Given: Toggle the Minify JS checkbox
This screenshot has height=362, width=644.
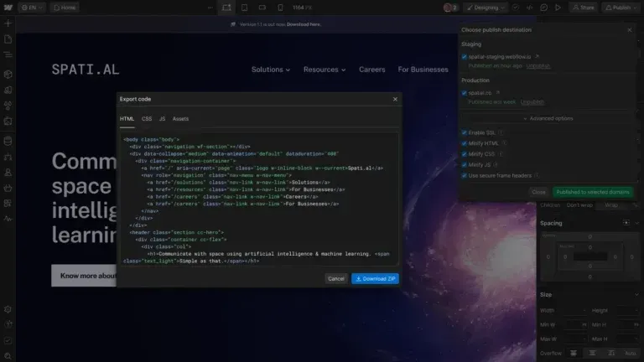Looking at the screenshot, I should (x=464, y=164).
